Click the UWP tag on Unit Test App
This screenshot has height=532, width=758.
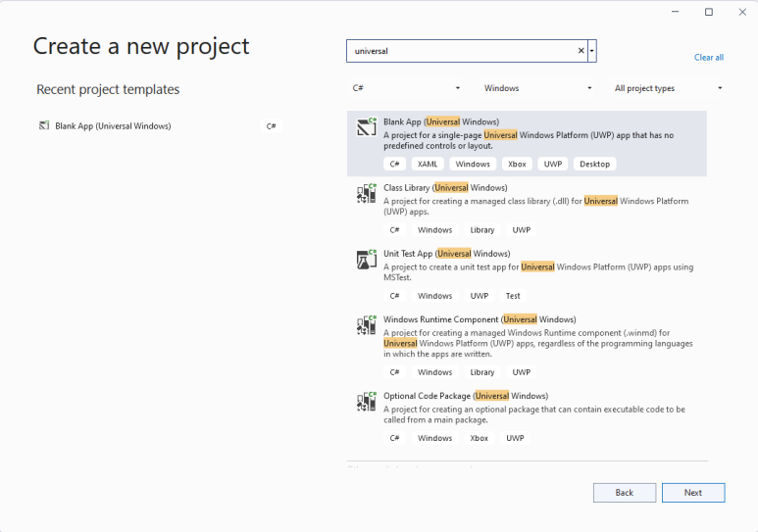click(480, 296)
